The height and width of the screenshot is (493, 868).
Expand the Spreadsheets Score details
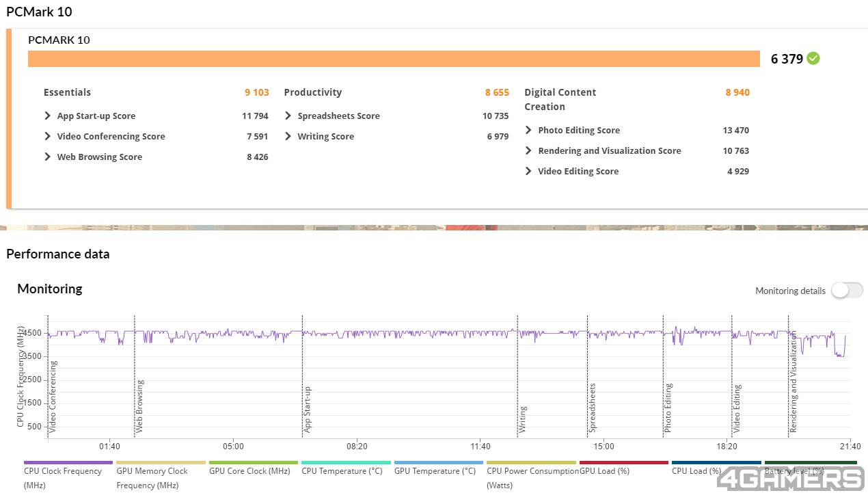pyautogui.click(x=396, y=116)
